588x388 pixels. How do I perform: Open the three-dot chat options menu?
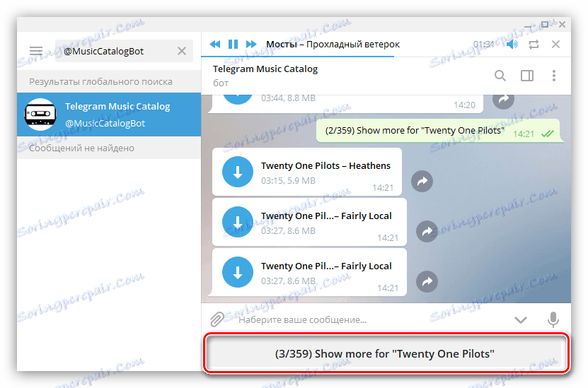pyautogui.click(x=554, y=76)
